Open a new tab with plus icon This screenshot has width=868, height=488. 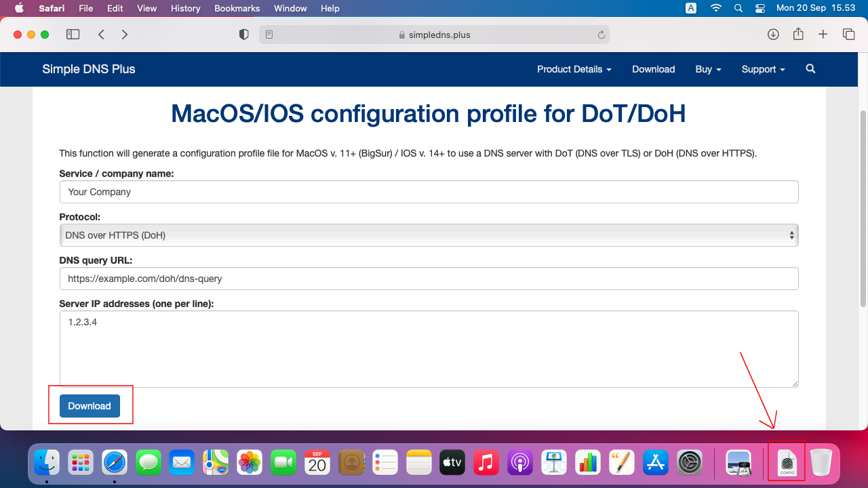point(823,35)
